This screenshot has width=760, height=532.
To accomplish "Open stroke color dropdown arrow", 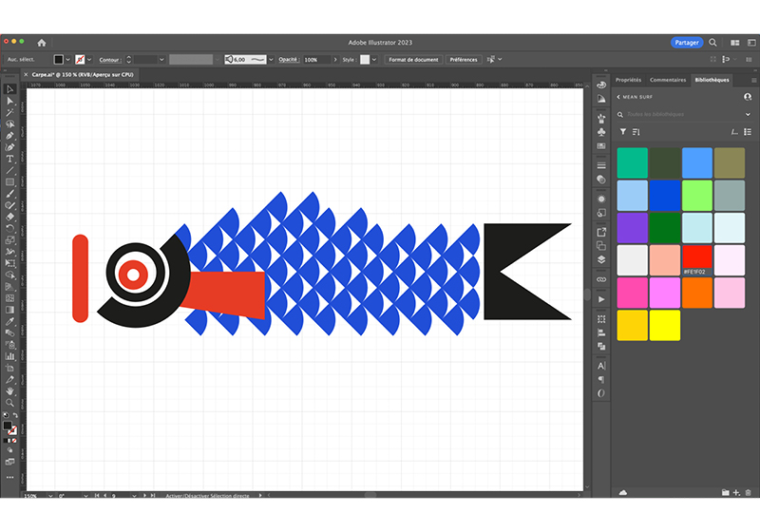I will point(89,60).
